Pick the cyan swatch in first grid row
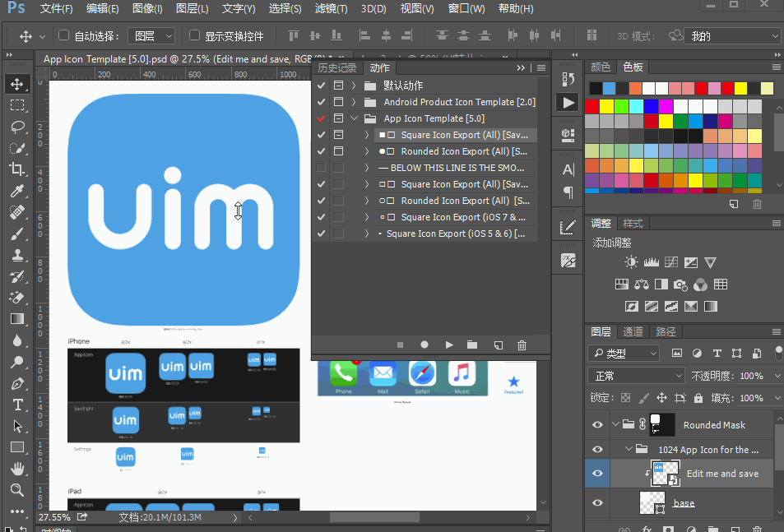The width and height of the screenshot is (784, 532). pos(636,106)
